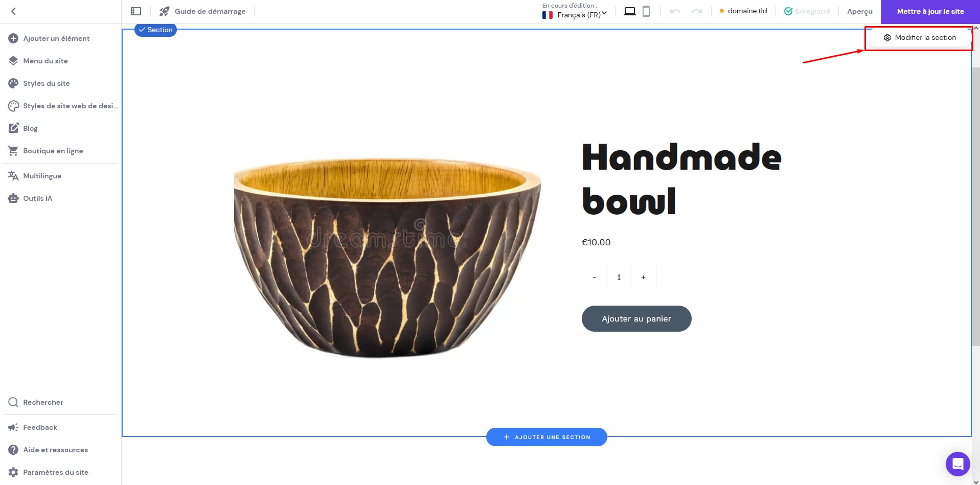Click the undo arrow icon
The image size is (980, 485).
675,11
